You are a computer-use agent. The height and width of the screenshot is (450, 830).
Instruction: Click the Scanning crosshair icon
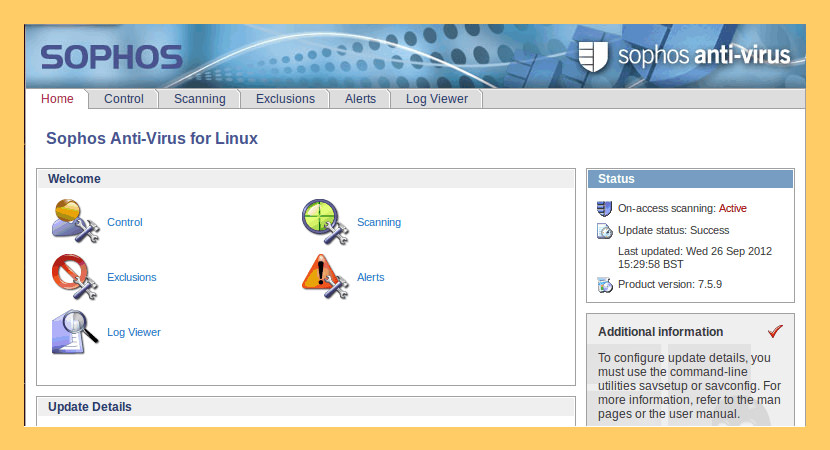pos(325,221)
